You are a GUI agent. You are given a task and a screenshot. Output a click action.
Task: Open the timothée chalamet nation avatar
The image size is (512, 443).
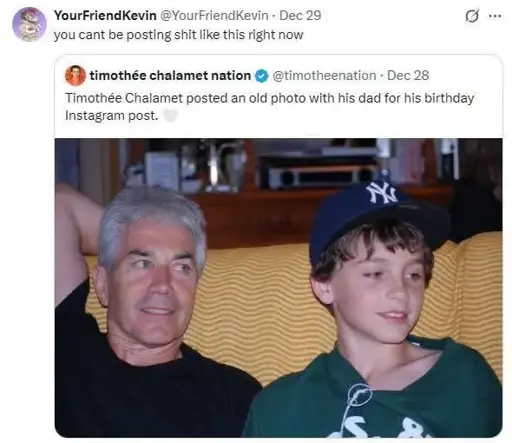[x=75, y=76]
